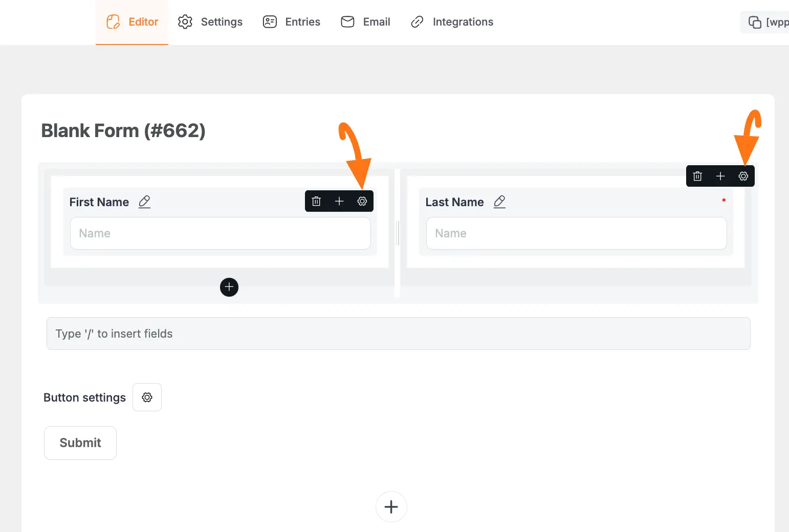Screen dimensions: 789x532
Task: Open the Entries tab
Action: [292, 22]
